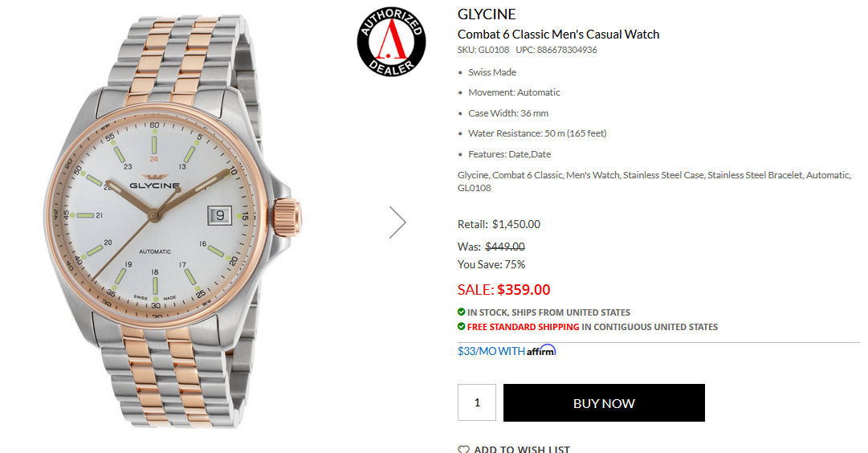This screenshot has width=868, height=453.
Task: Click the Combat 6 Classic product title
Action: coord(559,35)
